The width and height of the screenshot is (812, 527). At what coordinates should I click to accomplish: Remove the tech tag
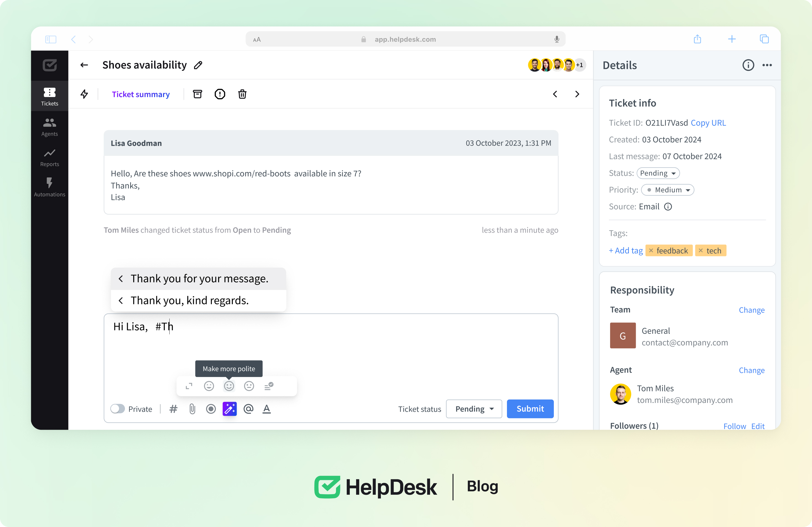[701, 251]
